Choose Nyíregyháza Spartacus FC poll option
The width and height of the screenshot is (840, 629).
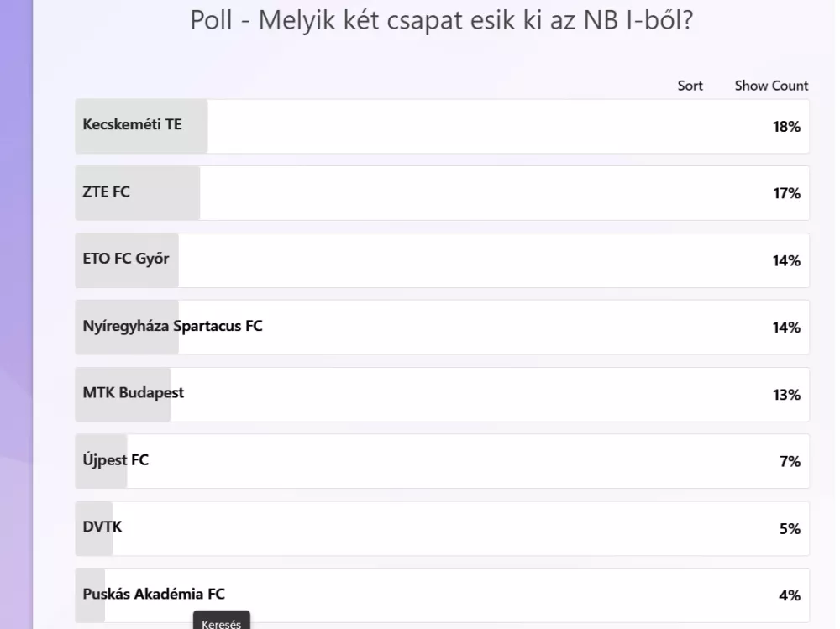click(x=442, y=327)
